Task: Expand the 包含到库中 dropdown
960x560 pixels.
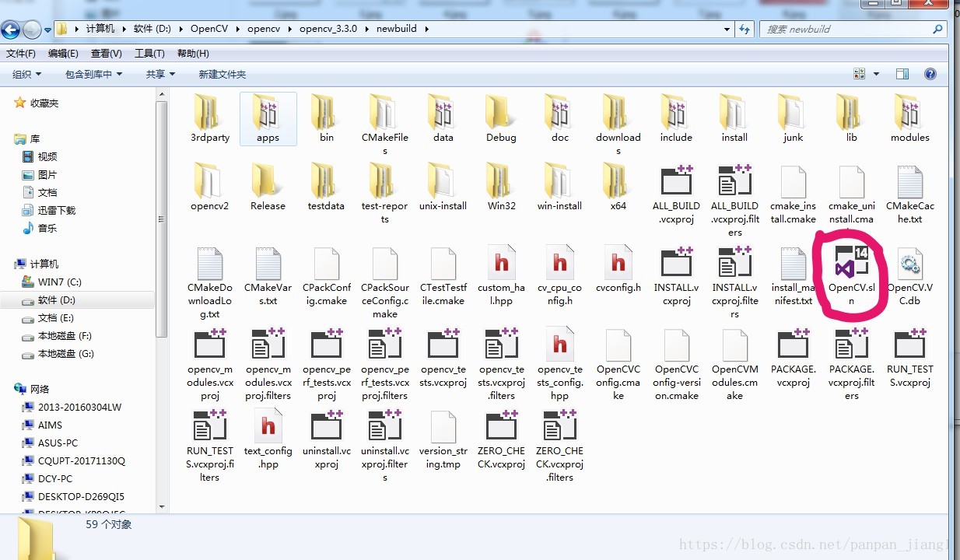Action: 93,74
